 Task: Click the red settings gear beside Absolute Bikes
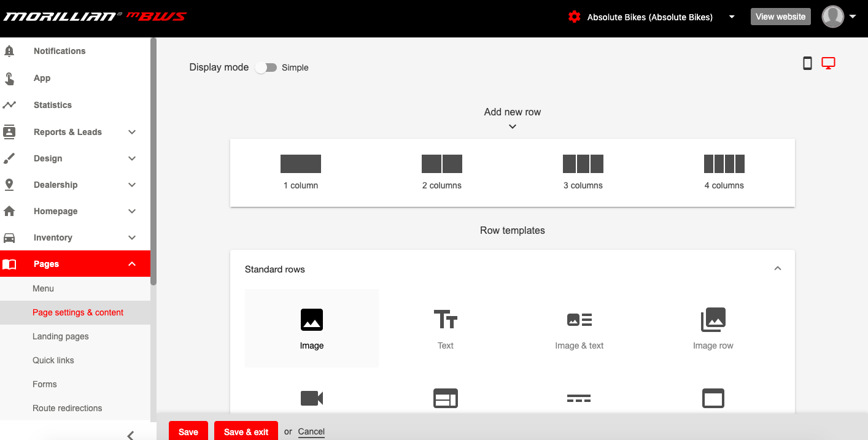(574, 17)
